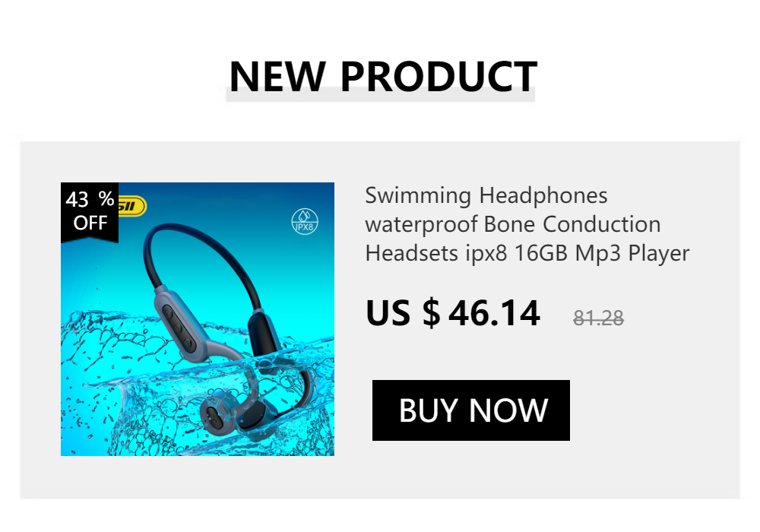This screenshot has width=760, height=532.
Task: Click the 16GB Mp3 Player text
Action: (601, 253)
